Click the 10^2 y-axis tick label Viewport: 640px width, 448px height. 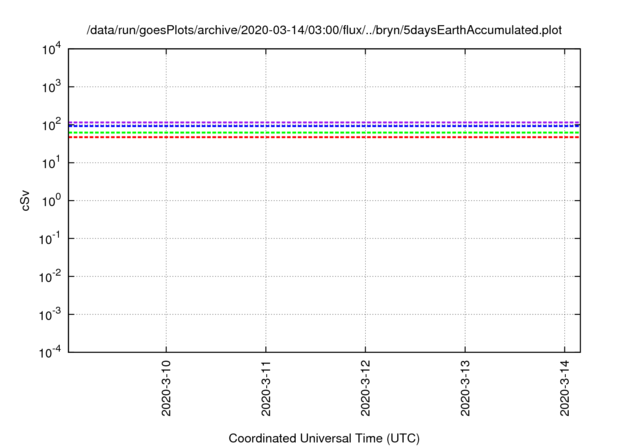pos(52,125)
